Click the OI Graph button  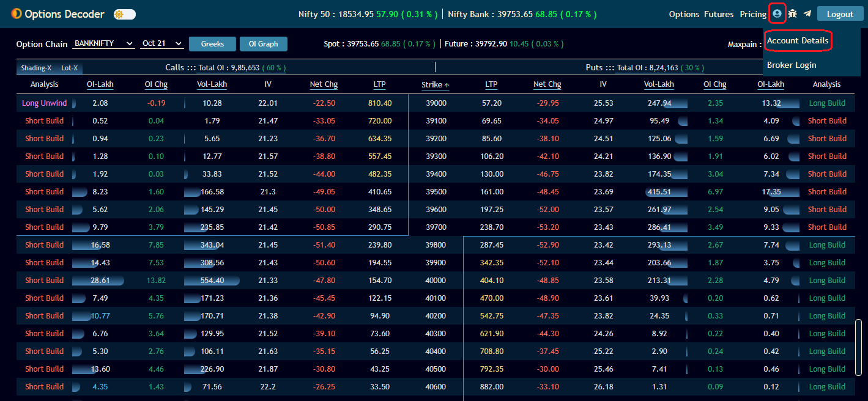point(264,44)
